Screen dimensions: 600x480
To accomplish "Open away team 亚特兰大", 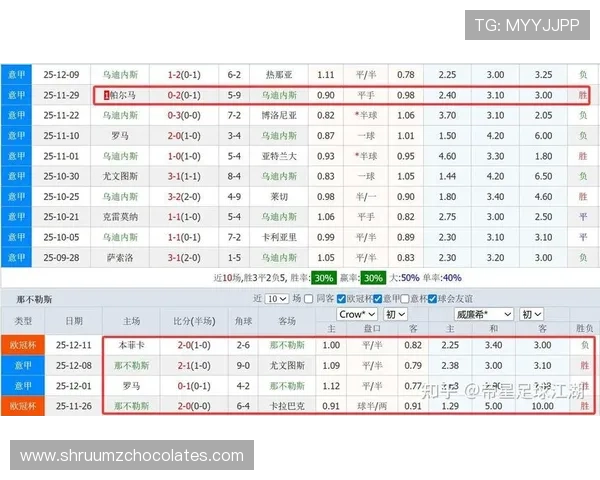I will point(279,156).
